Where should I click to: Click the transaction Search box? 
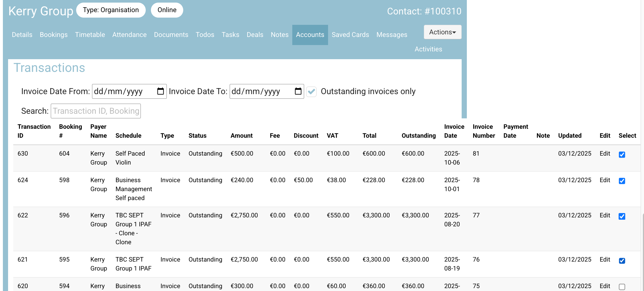click(x=96, y=111)
